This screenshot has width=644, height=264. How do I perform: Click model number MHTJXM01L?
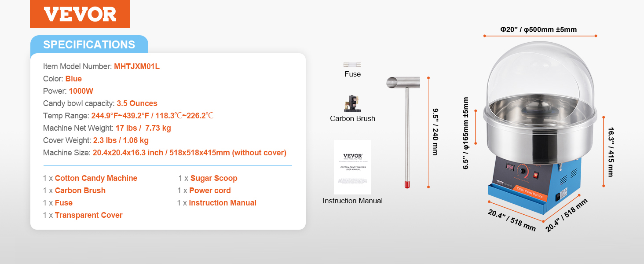tap(137, 66)
